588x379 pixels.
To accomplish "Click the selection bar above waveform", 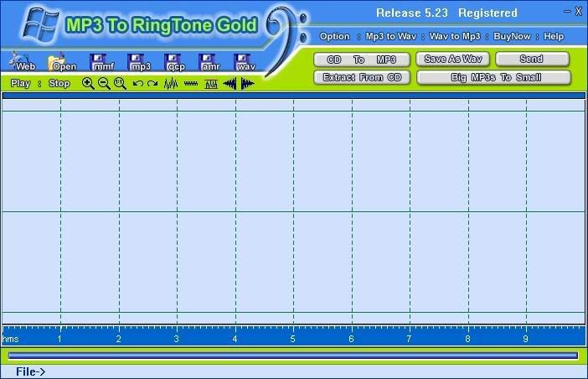I will click(x=294, y=96).
